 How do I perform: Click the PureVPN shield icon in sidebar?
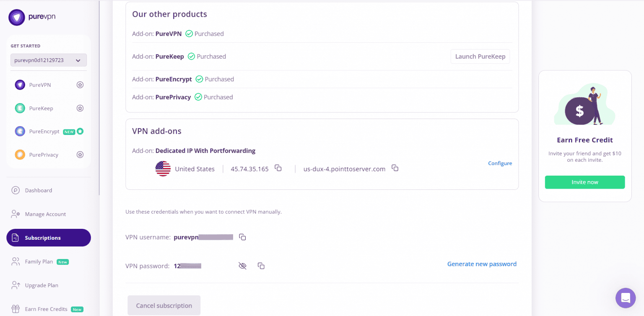pos(20,85)
